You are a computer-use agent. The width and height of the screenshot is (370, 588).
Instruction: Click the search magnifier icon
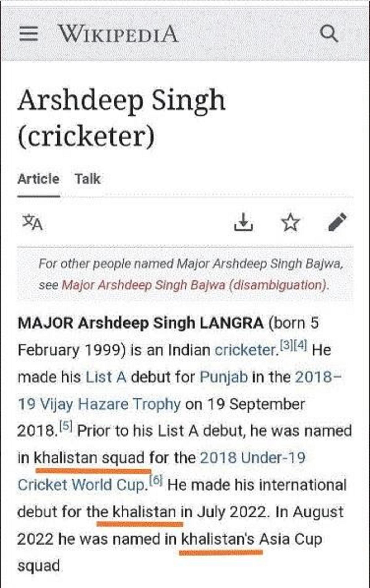coord(329,34)
